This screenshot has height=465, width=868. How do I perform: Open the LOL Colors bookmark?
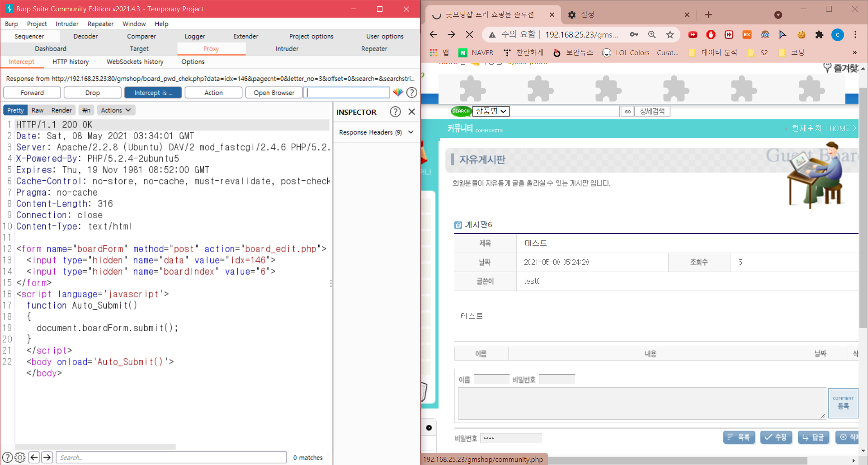[x=641, y=53]
